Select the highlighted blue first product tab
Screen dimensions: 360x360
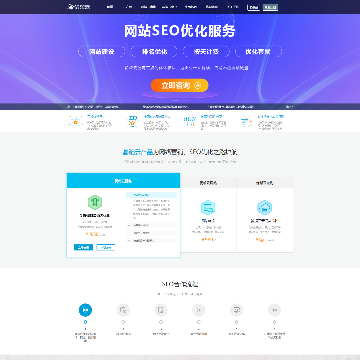pos(123,181)
